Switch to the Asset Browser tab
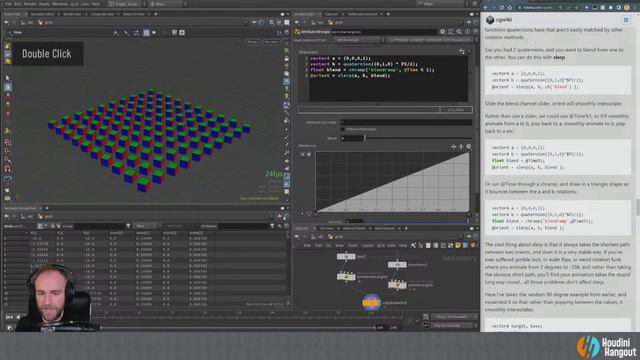 coord(384,228)
